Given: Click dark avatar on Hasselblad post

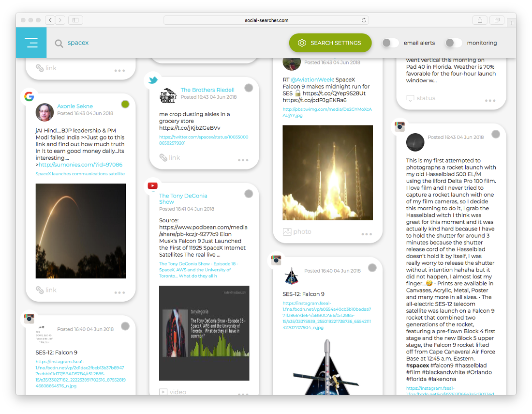Looking at the screenshot, I should point(415,142).
